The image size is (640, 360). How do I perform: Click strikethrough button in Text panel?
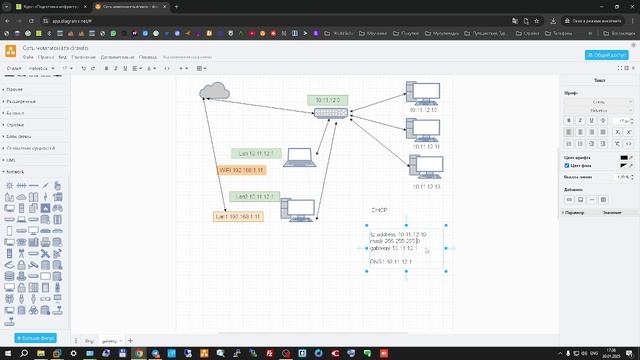point(603,120)
